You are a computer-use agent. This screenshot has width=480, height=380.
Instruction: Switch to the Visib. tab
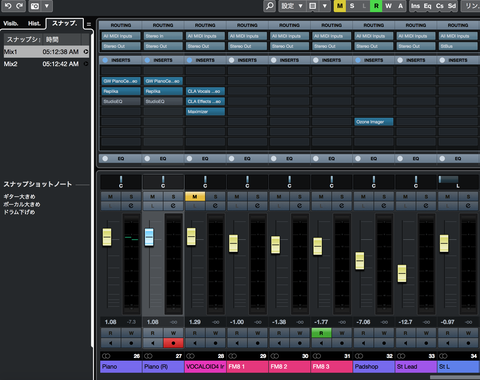click(x=11, y=23)
